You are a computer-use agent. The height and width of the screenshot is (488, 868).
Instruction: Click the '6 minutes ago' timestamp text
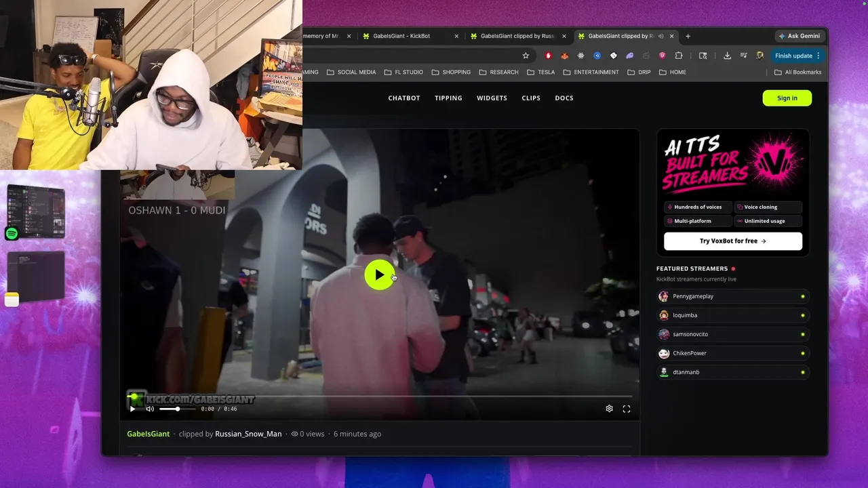357,434
